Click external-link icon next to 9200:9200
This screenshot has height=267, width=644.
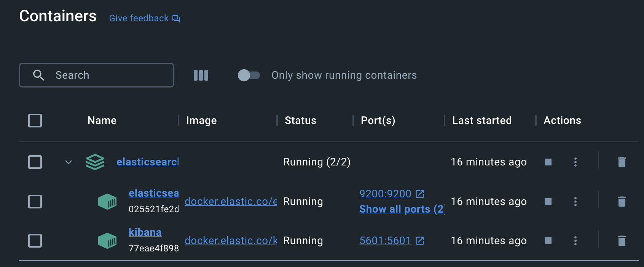[x=420, y=194]
